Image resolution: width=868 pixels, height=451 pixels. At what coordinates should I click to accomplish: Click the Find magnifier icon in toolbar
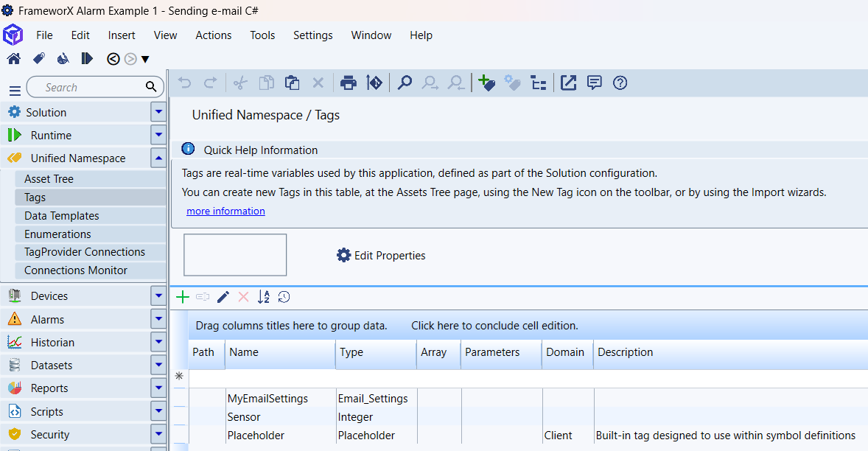tap(405, 83)
